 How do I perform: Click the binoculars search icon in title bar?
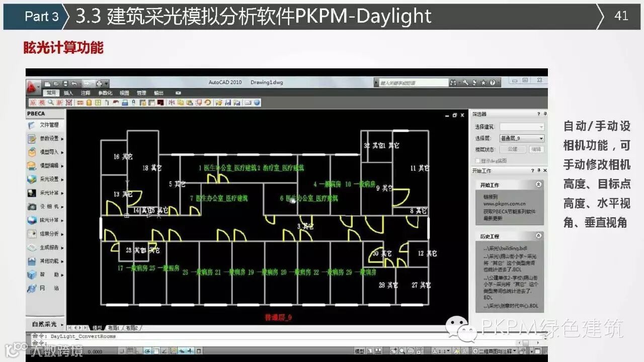tap(453, 82)
